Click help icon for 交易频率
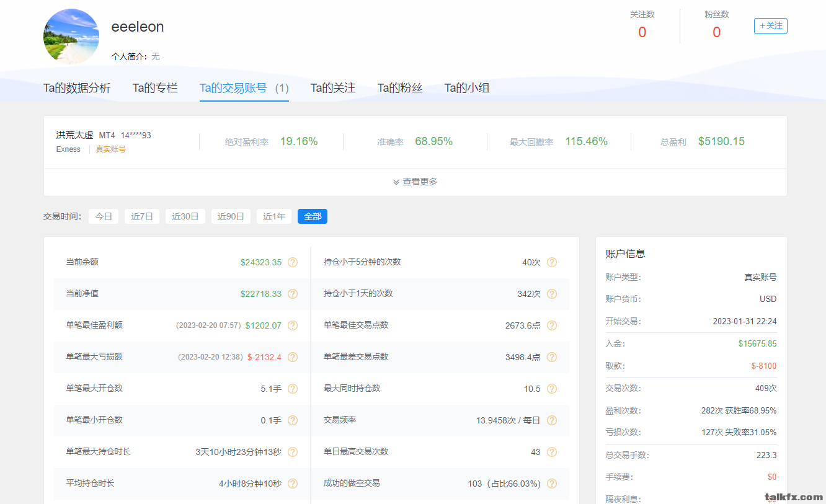This screenshot has height=504, width=826. [x=552, y=420]
